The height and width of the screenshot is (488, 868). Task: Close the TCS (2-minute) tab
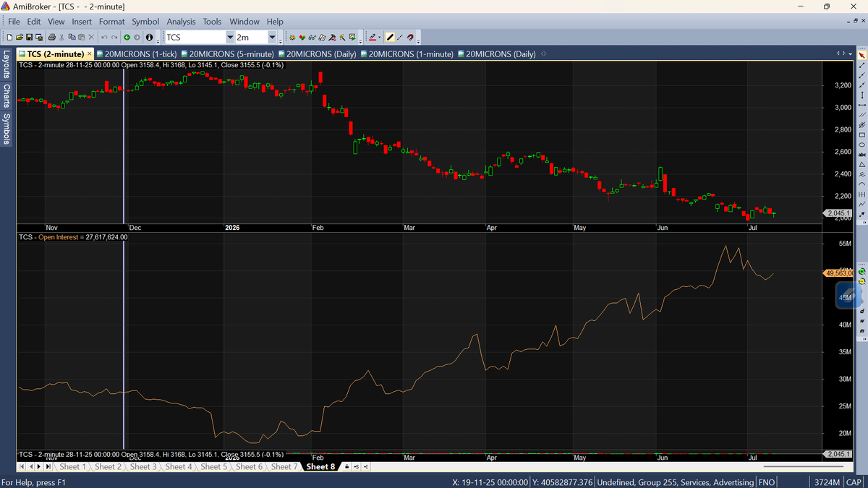[89, 54]
